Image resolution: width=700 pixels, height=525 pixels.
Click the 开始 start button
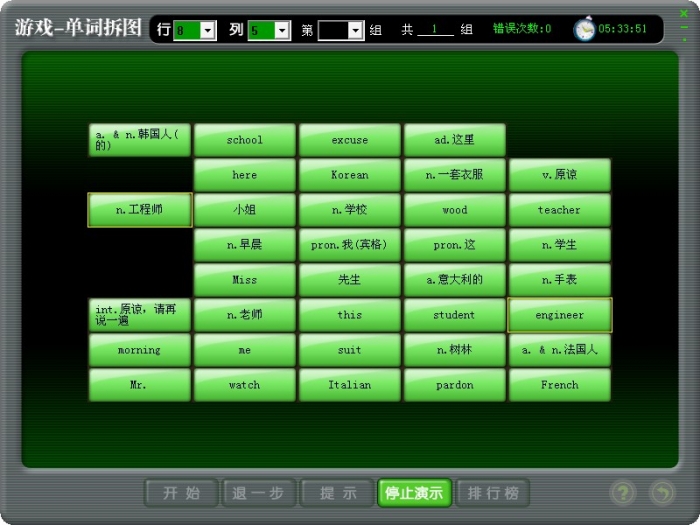pos(181,493)
